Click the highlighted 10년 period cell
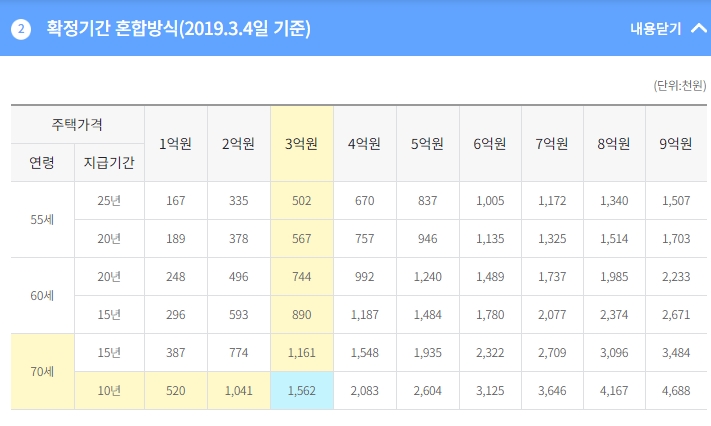Image resolution: width=711 pixels, height=426 pixels. point(109,391)
